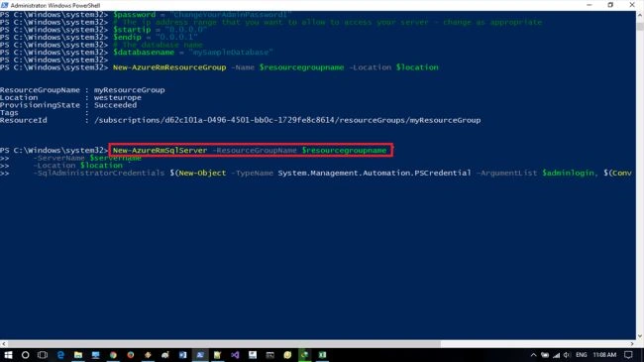Open the Notepad++ taskbar icon
This screenshot has width=644, height=362.
(217, 355)
